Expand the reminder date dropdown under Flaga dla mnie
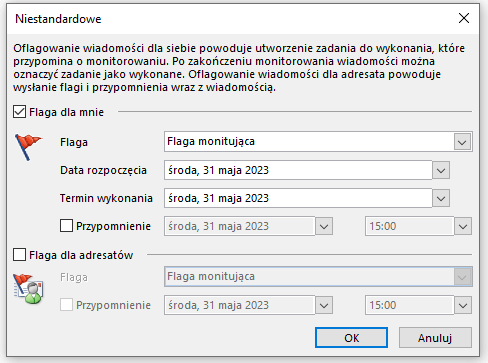This screenshot has width=488, height=363. pos(324,226)
